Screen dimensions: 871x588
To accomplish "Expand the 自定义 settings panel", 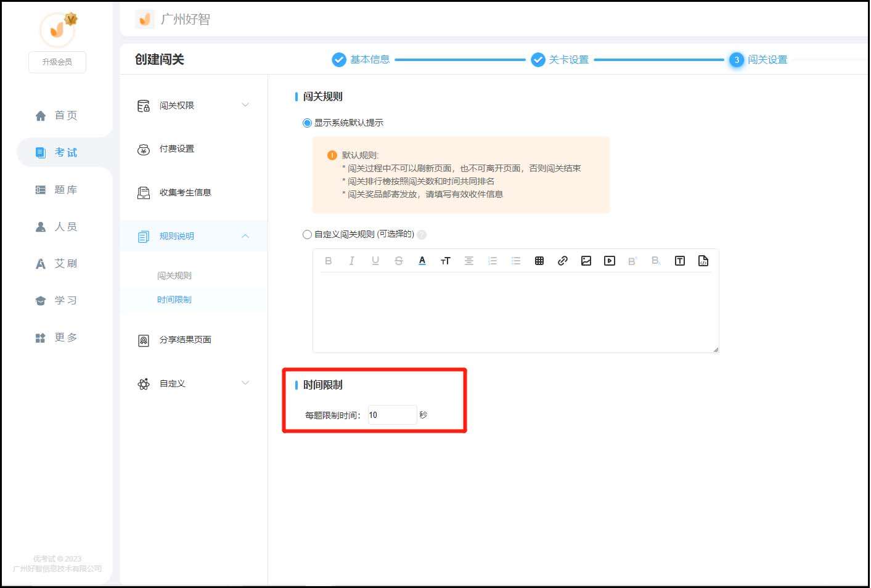I will pyautogui.click(x=193, y=383).
